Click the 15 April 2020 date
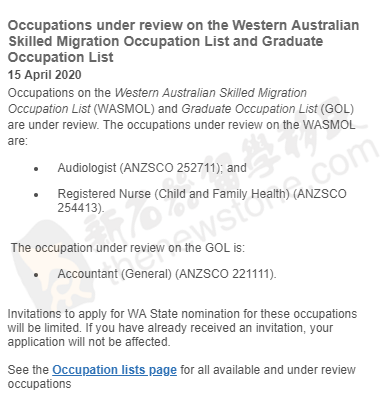 click(45, 75)
